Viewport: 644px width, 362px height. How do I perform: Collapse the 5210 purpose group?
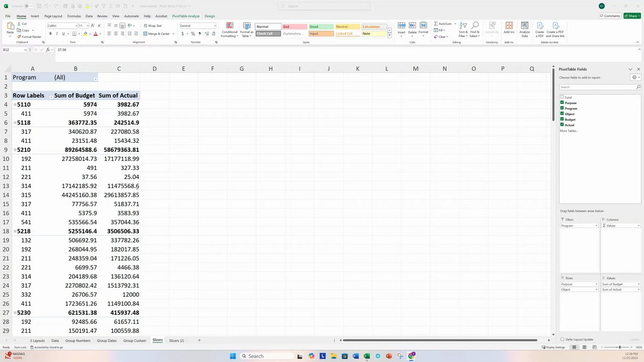click(15, 150)
